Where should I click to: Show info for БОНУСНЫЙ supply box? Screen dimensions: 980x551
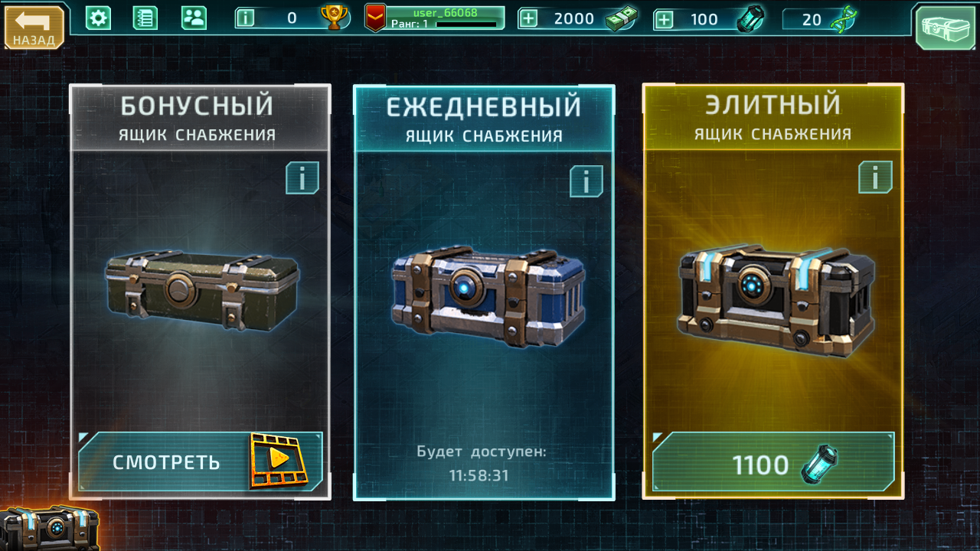pos(302,178)
